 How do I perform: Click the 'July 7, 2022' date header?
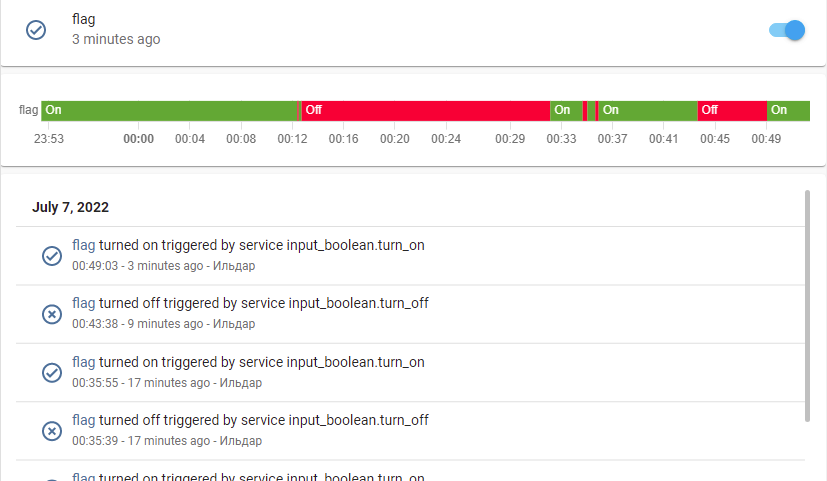pyautogui.click(x=70, y=207)
